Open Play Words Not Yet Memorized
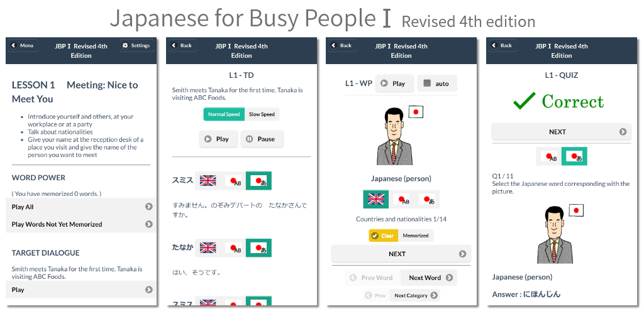Screen dimensions: 644x314 (x=81, y=224)
